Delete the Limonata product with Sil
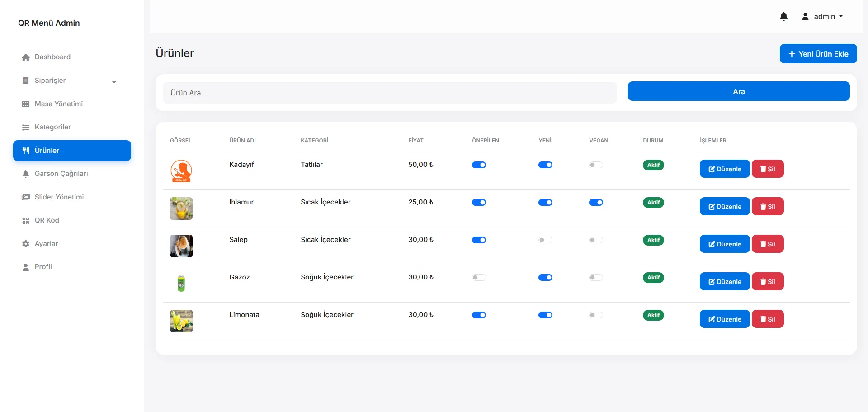Image resolution: width=868 pixels, height=412 pixels. pyautogui.click(x=767, y=319)
